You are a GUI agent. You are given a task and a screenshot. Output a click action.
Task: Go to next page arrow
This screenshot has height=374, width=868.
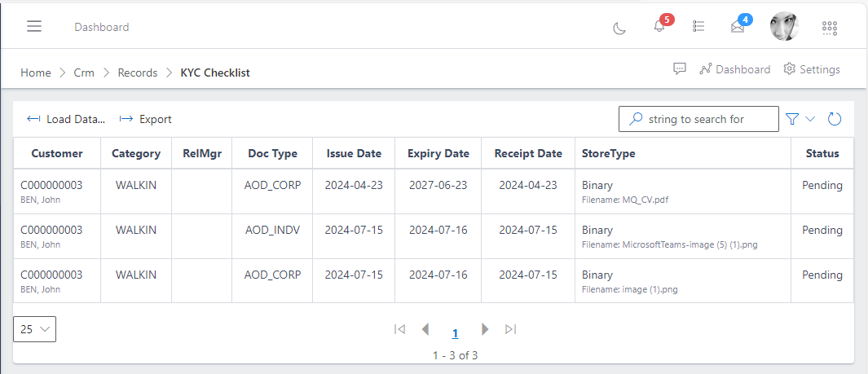486,329
